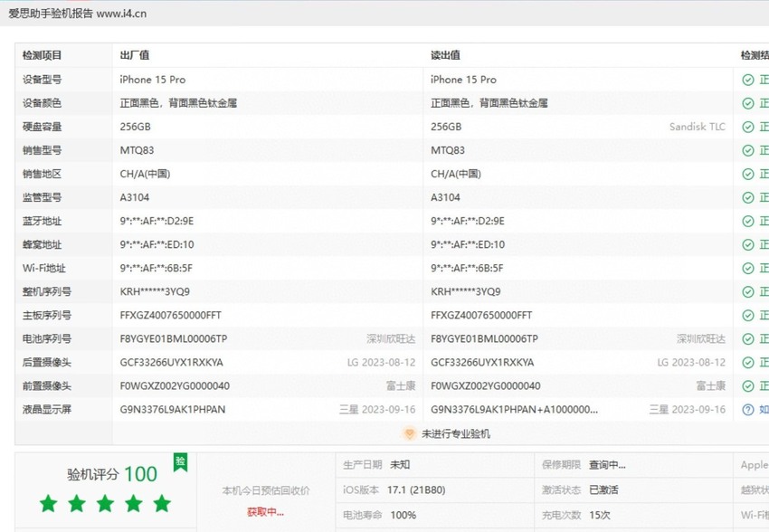Viewport: 769px width, 532px height.
Task: Click the green check icon for 前置摄像头
Action: pos(748,386)
